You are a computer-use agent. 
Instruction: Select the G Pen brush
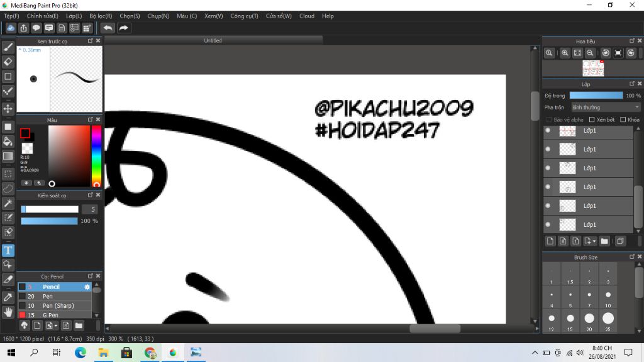pyautogui.click(x=55, y=315)
